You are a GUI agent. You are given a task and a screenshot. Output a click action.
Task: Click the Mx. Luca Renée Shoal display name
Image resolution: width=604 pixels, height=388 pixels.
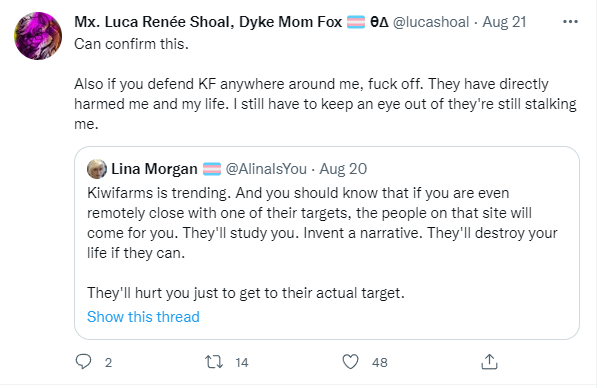pos(208,22)
